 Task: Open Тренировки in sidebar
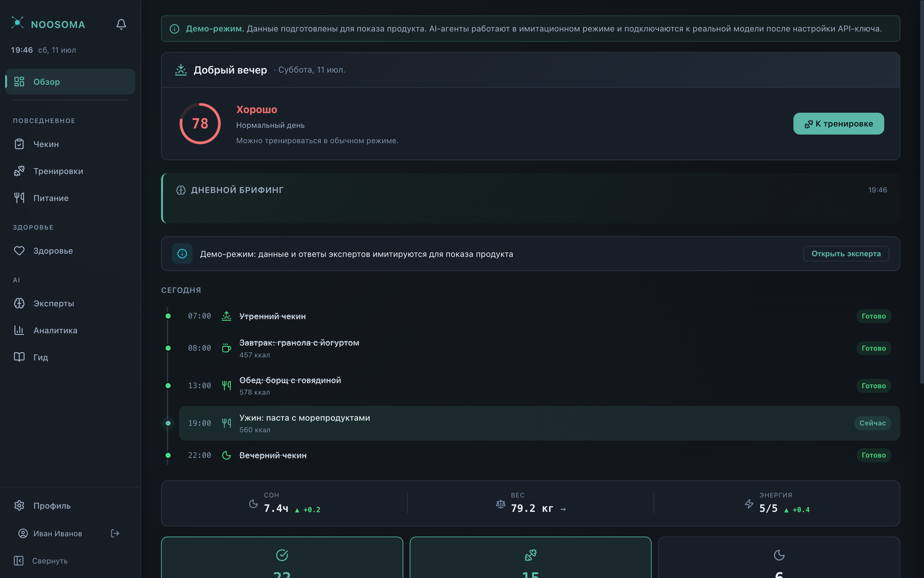70,171
